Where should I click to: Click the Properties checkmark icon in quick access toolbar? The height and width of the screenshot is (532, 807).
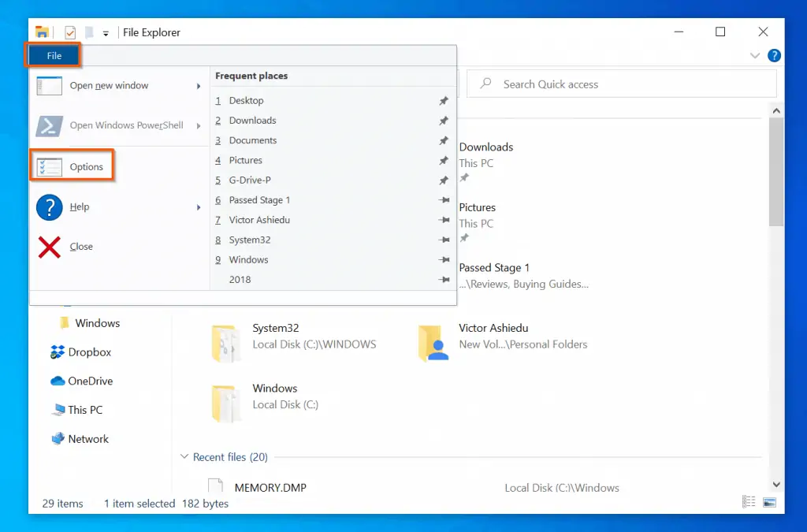pos(70,32)
